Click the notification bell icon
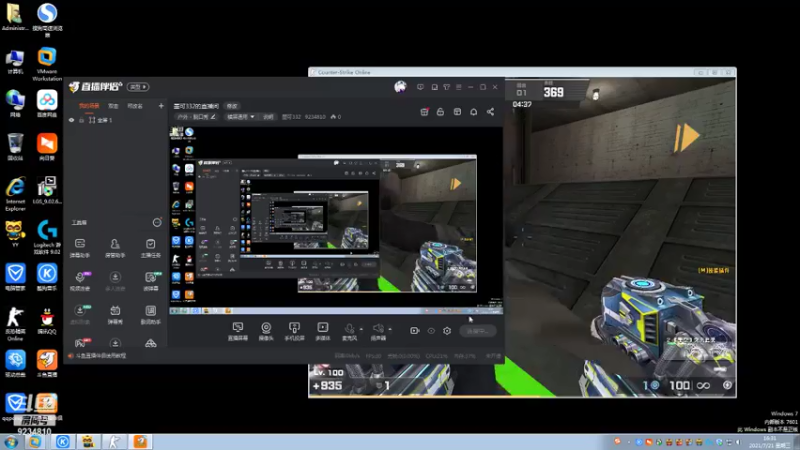The width and height of the screenshot is (800, 450). [473, 112]
